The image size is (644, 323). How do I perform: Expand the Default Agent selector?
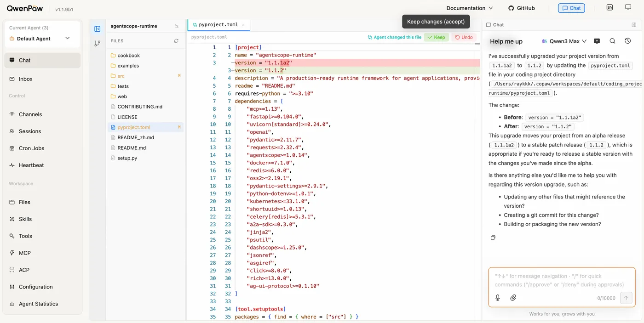42,39
